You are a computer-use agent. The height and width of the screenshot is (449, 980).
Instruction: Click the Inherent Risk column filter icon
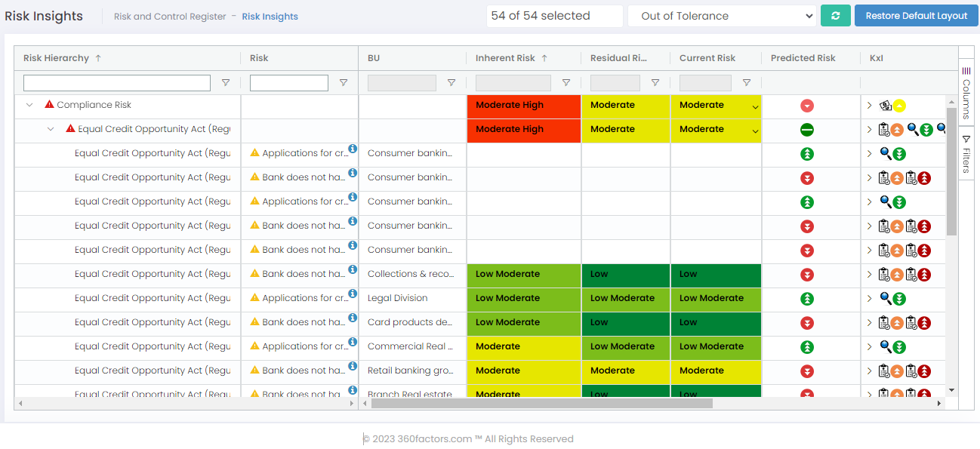[566, 83]
